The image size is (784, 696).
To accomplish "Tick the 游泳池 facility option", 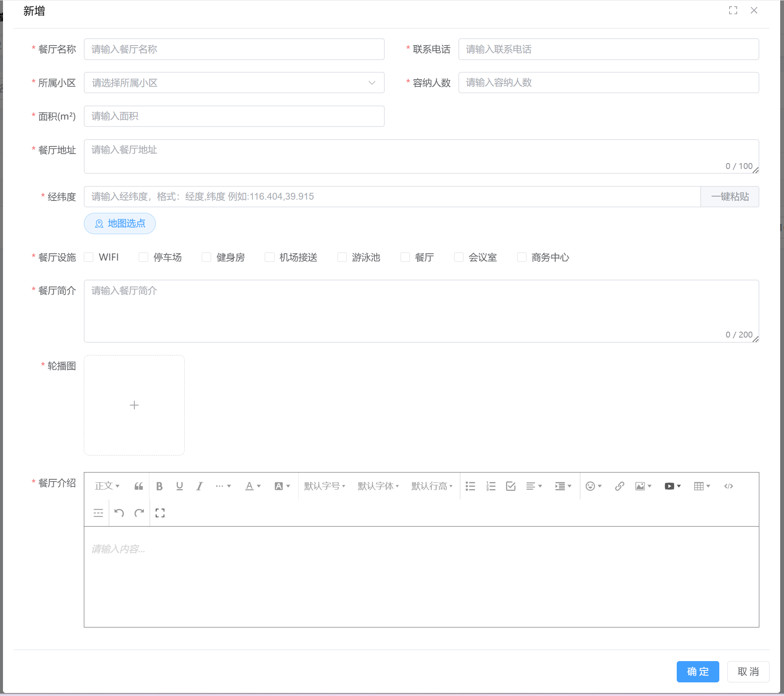I will click(x=342, y=257).
